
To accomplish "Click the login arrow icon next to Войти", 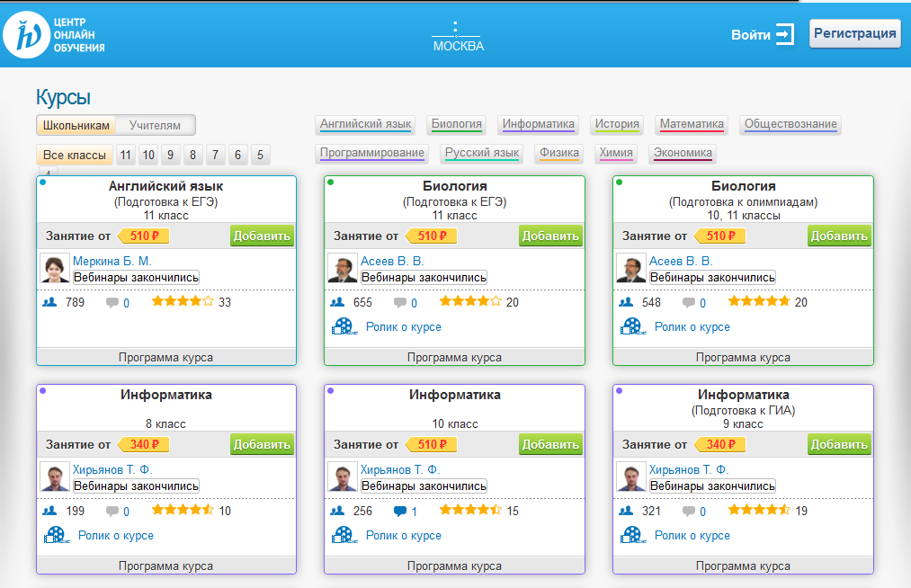I will click(785, 34).
